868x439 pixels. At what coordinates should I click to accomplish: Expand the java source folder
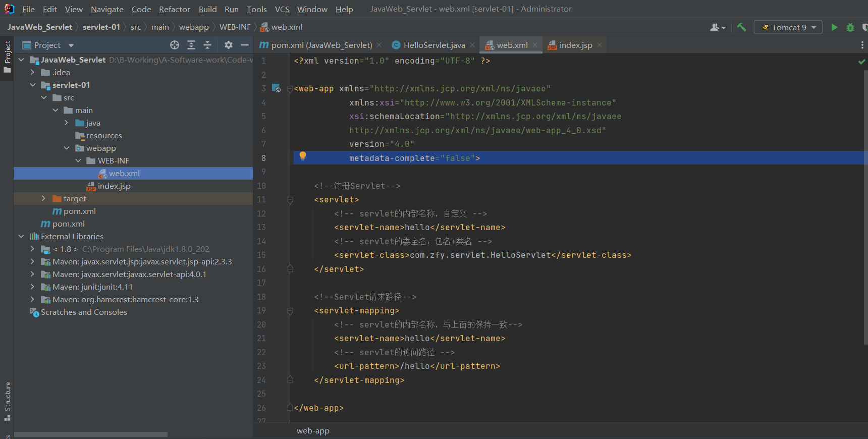[x=66, y=123]
